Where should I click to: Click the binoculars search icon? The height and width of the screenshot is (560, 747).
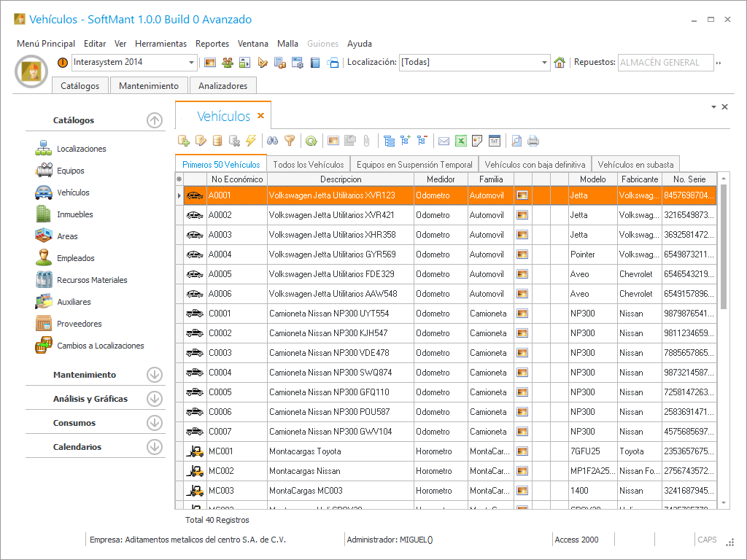pos(272,141)
